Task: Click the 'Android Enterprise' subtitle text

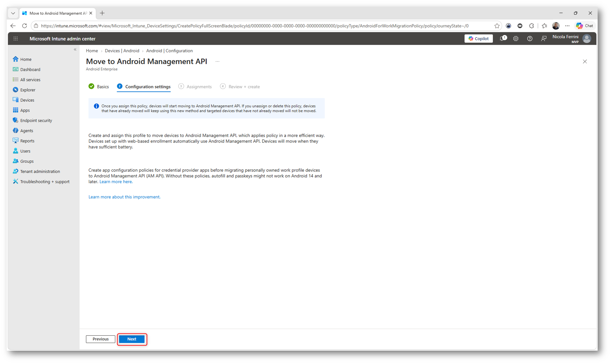Action: coord(102,69)
